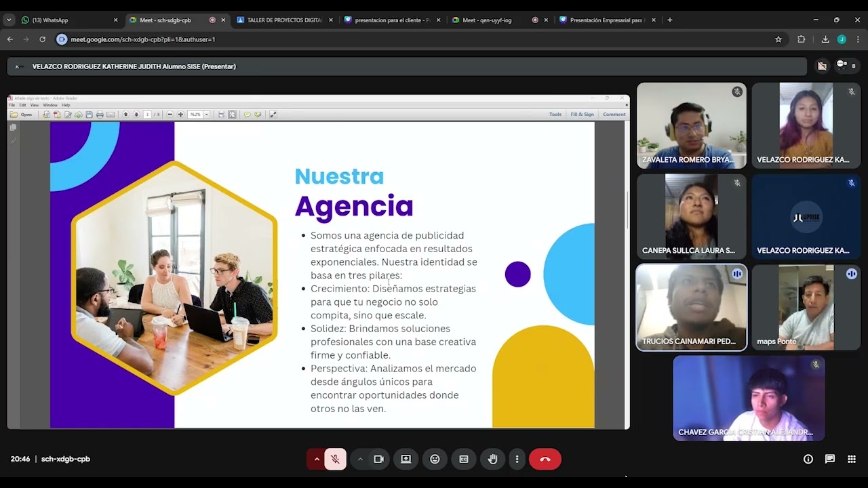The height and width of the screenshot is (488, 868).
Task: Show the people list icon
Action: point(846,66)
